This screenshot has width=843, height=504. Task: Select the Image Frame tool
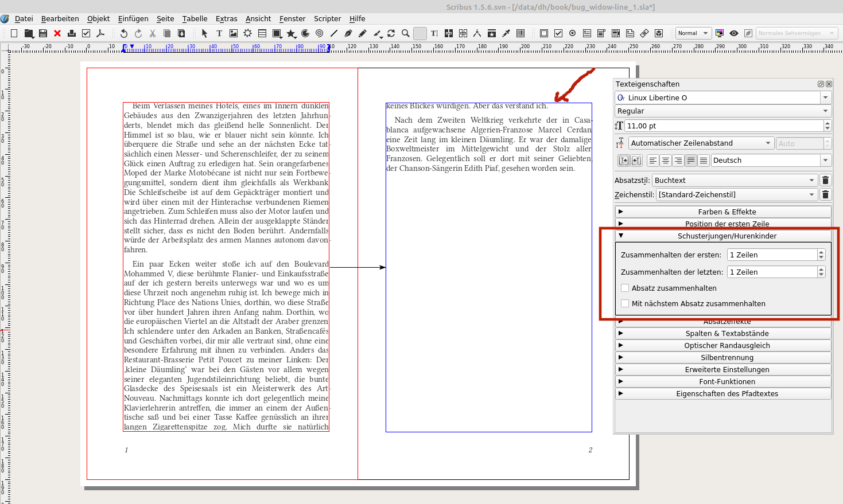point(234,33)
